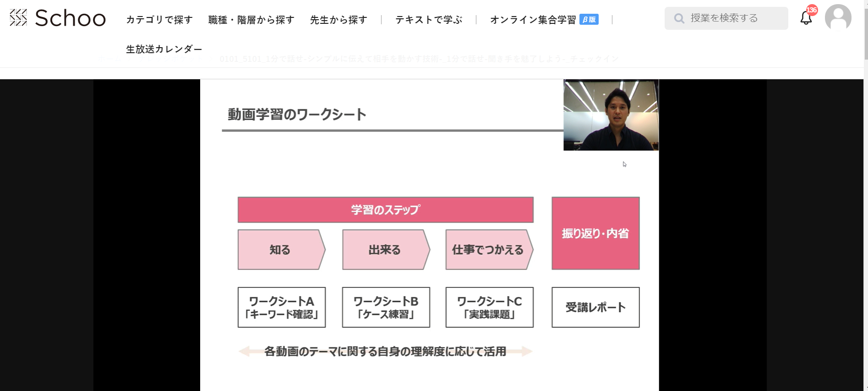This screenshot has width=868, height=391.
Task: Click the instructor webcam thumbnail
Action: [611, 114]
